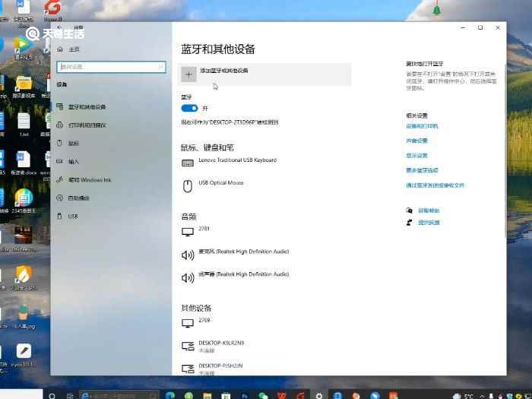Show hidden system tray icons chevron
The image size is (532, 399).
[482, 396]
